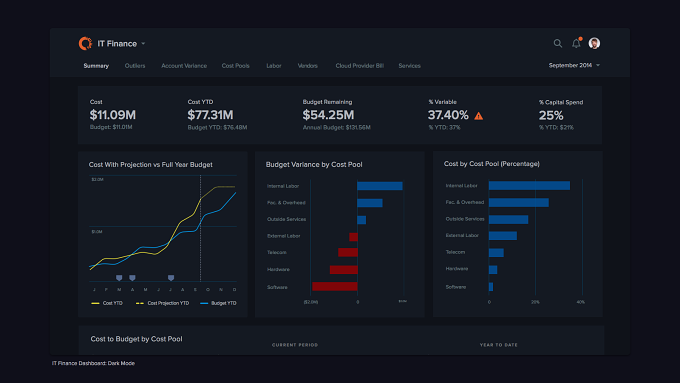The height and width of the screenshot is (383, 680).
Task: Go to the Labor tab
Action: point(274,66)
